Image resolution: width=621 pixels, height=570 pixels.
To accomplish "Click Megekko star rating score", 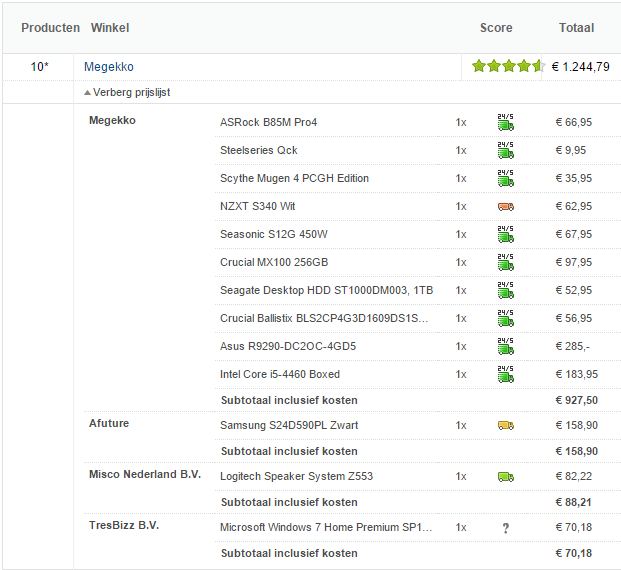I will 509,66.
